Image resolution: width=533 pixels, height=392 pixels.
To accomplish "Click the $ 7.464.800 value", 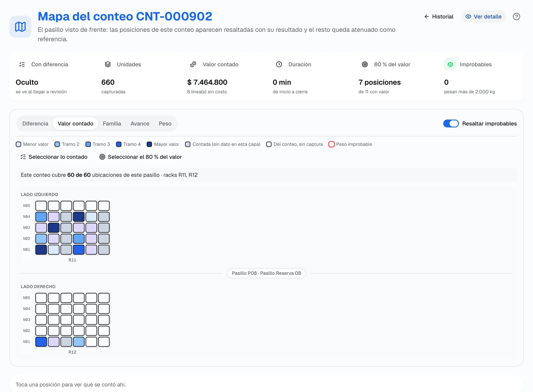I will click(207, 82).
